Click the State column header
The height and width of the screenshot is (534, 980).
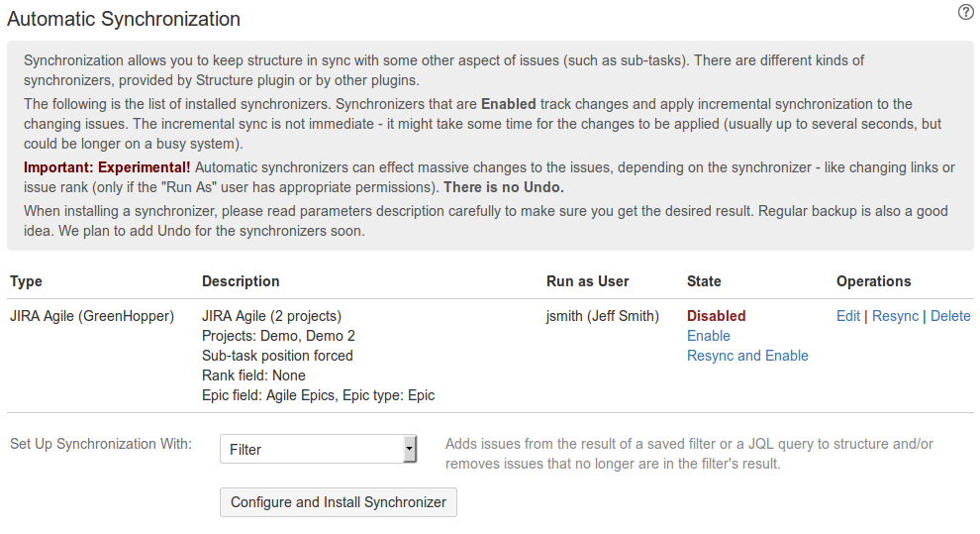pos(704,281)
